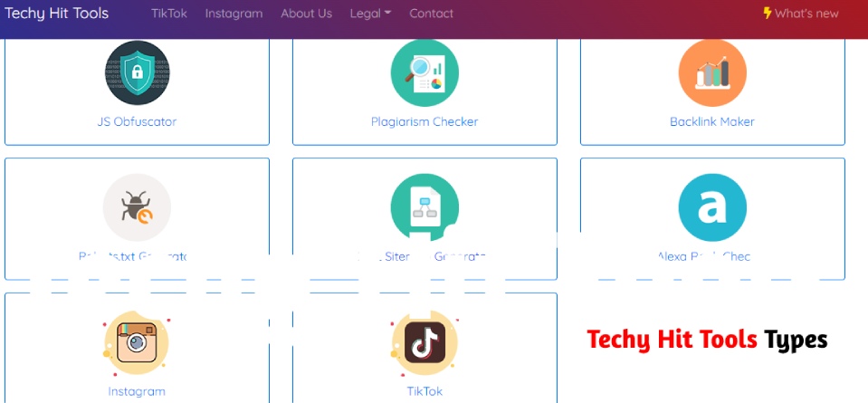
Task: Click the JS Obfuscator shield lock icon
Action: [x=137, y=73]
